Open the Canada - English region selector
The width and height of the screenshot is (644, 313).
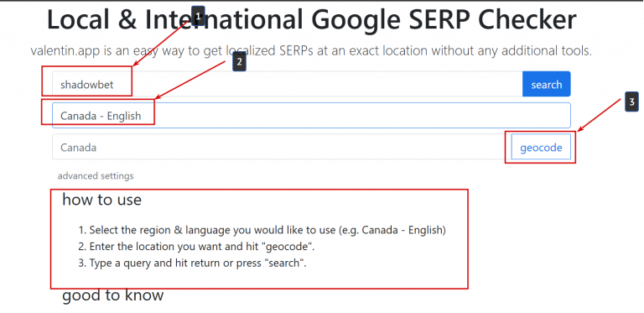(x=311, y=116)
